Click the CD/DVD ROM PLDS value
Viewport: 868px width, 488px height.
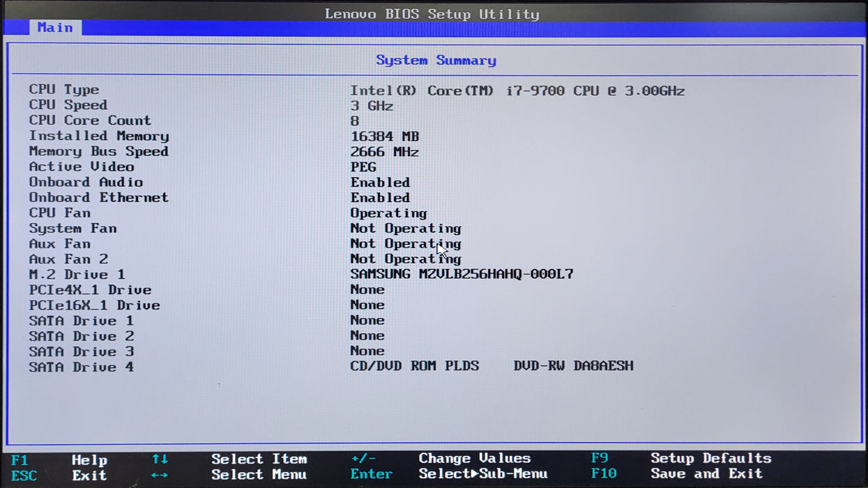click(492, 366)
